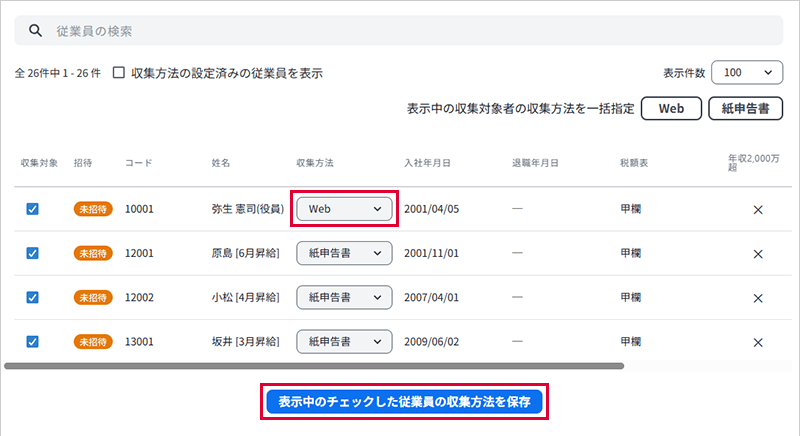Image resolution: width=800 pixels, height=436 pixels.
Task: Click 未招待 badge for 坂井
Action: pos(93,342)
